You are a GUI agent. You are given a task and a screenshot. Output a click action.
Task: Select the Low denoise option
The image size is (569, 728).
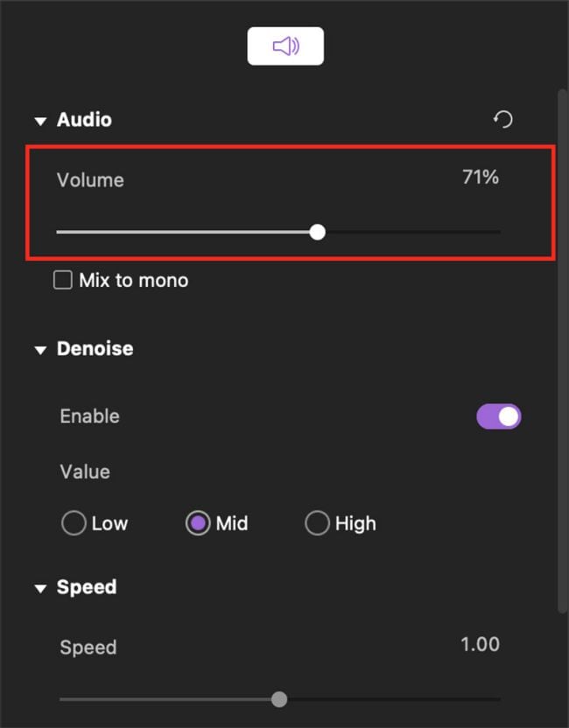coord(74,523)
